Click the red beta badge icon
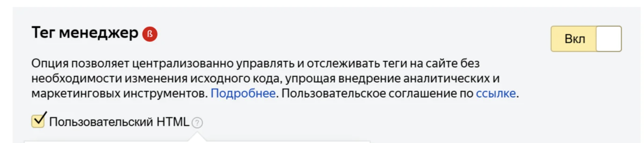Viewport: 644px width, 143px height. (150, 34)
